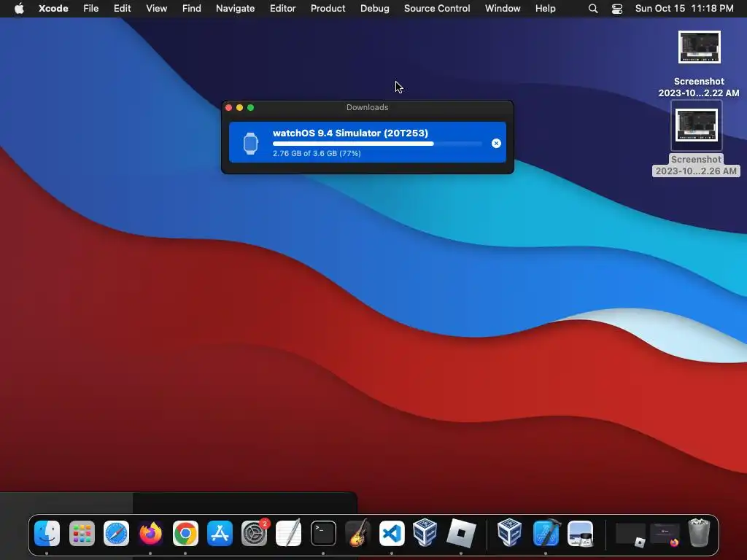This screenshot has width=747, height=560.
Task: Open the Debug menu
Action: coord(375,9)
